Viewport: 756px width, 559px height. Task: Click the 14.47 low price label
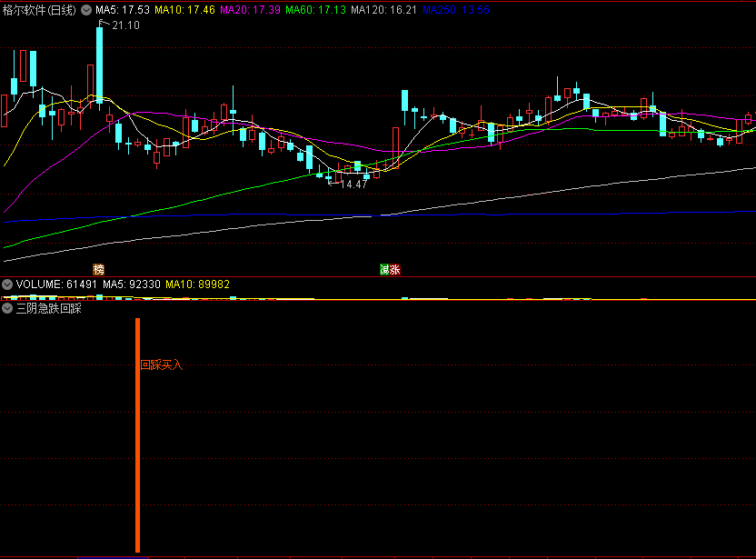click(x=353, y=185)
